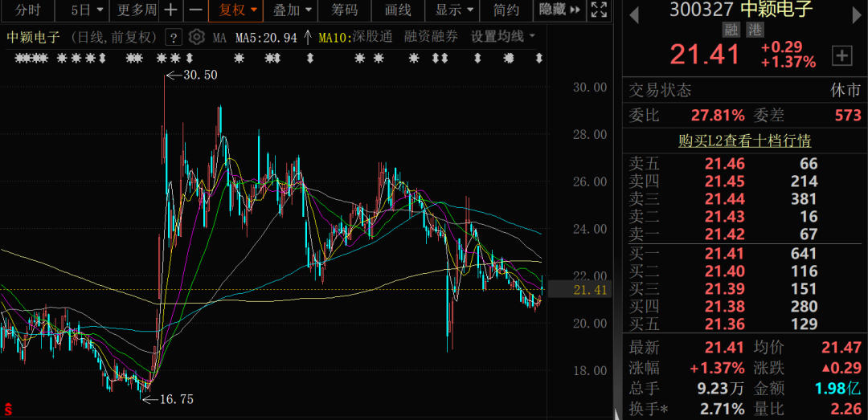Expand the 5日 period dropdown

tap(87, 10)
